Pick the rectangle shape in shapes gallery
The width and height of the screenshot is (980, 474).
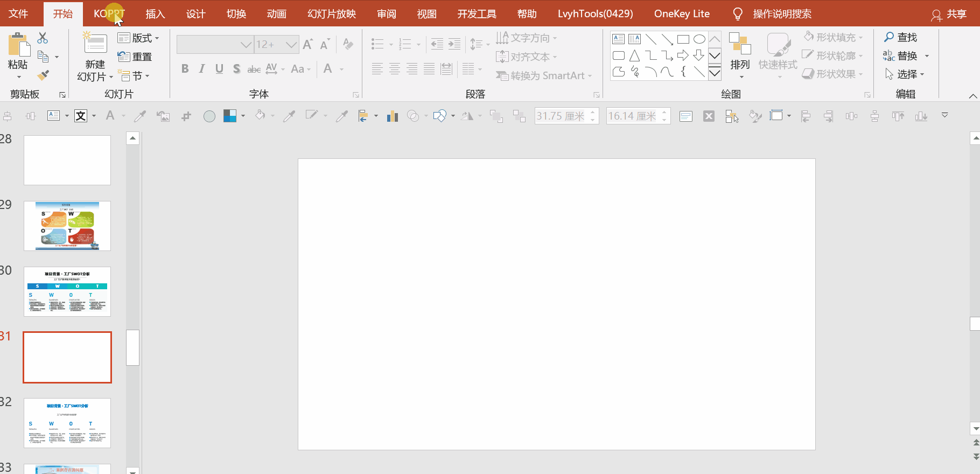pos(683,39)
